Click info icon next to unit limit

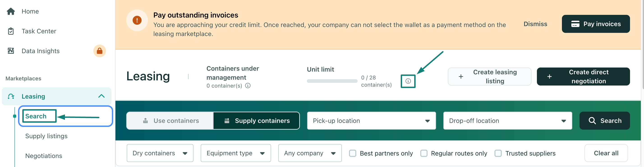click(x=408, y=81)
